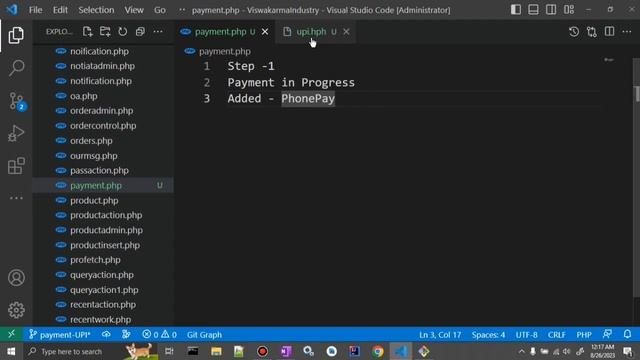Create a new file in Explorer
The image size is (640, 360).
(87, 31)
